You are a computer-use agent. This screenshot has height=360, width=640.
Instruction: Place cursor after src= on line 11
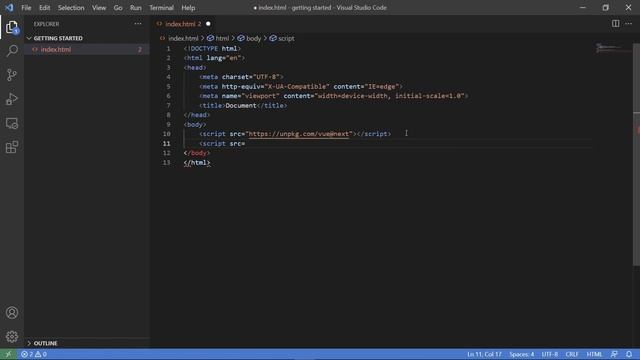[245, 144]
